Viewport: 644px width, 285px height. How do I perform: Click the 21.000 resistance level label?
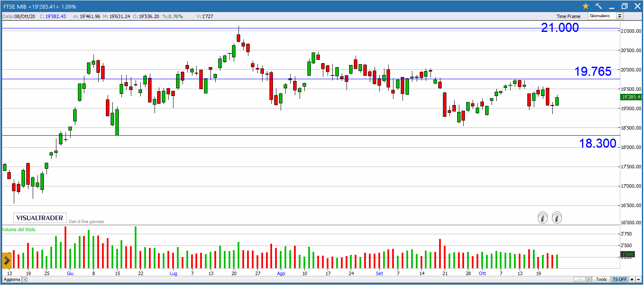click(x=560, y=28)
